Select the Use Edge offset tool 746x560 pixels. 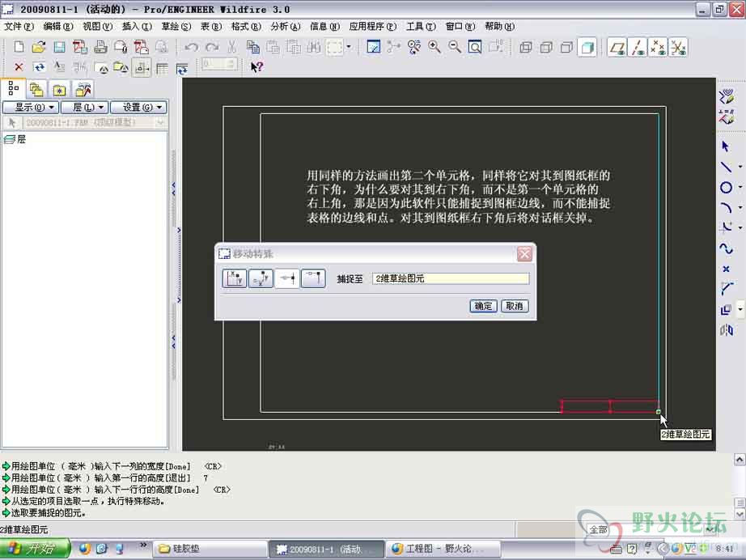[x=726, y=309]
